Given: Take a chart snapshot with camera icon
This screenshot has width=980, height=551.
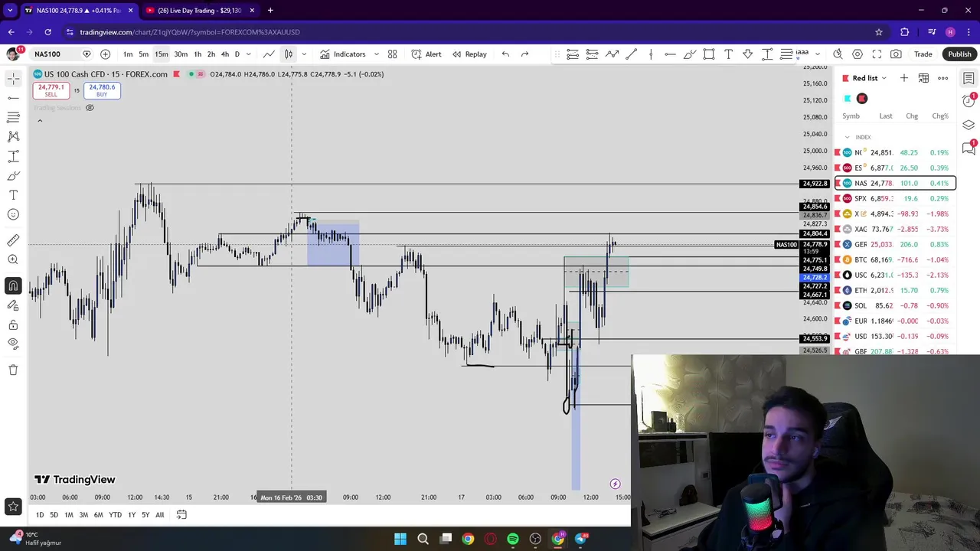Looking at the screenshot, I should pyautogui.click(x=896, y=54).
